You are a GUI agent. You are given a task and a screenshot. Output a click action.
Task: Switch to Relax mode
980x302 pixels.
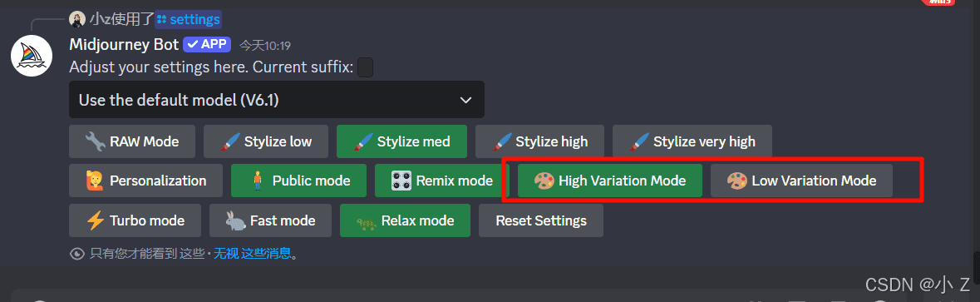click(x=405, y=220)
